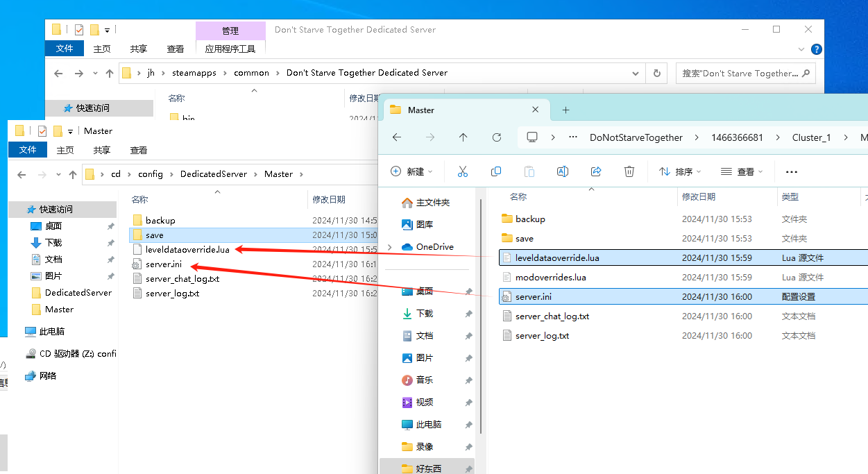Open the three-dot more options in command bar

(x=792, y=171)
